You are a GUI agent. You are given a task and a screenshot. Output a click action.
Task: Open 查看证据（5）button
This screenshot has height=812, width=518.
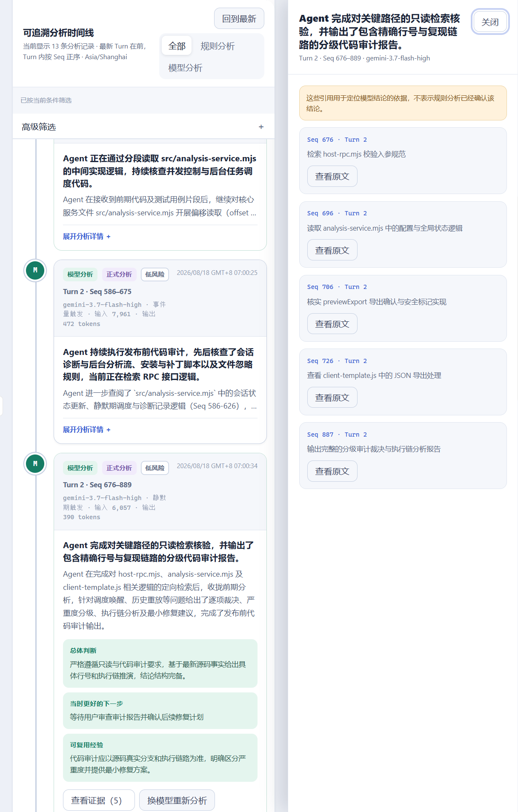pyautogui.click(x=99, y=801)
